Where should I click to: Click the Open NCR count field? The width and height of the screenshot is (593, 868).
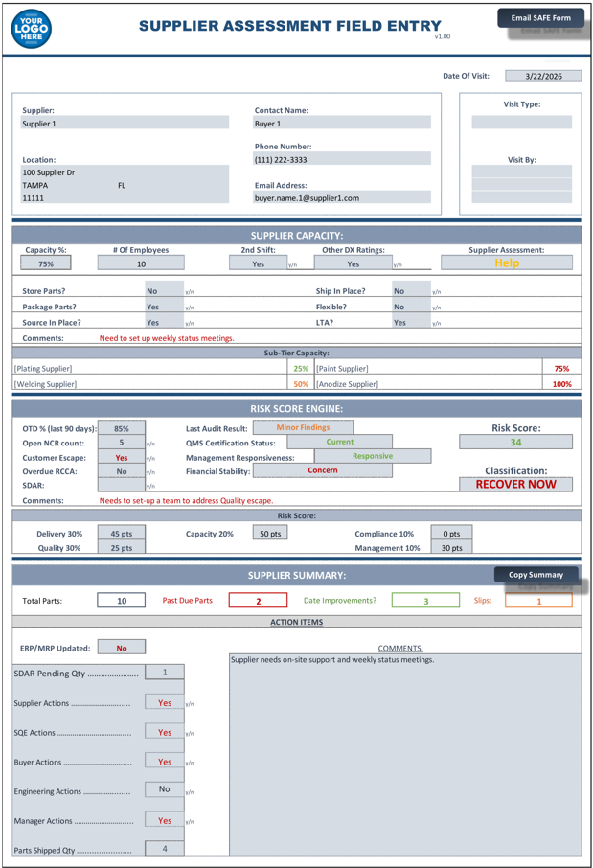point(122,443)
